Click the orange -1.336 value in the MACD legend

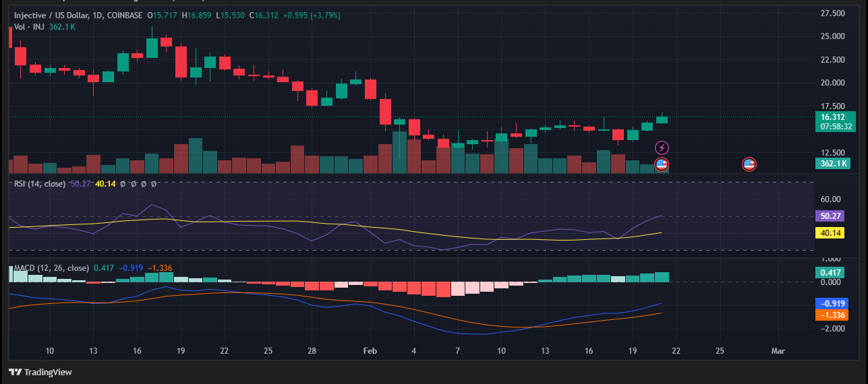point(160,268)
